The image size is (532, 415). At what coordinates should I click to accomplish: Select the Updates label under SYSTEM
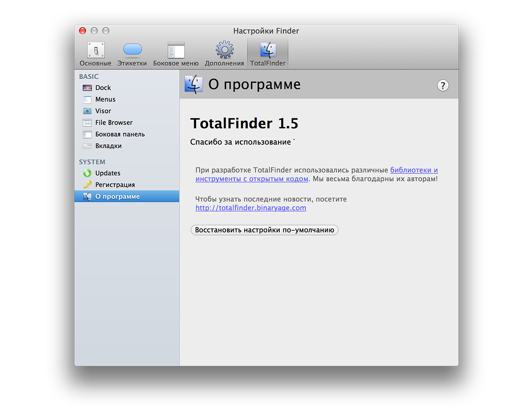[x=108, y=173]
